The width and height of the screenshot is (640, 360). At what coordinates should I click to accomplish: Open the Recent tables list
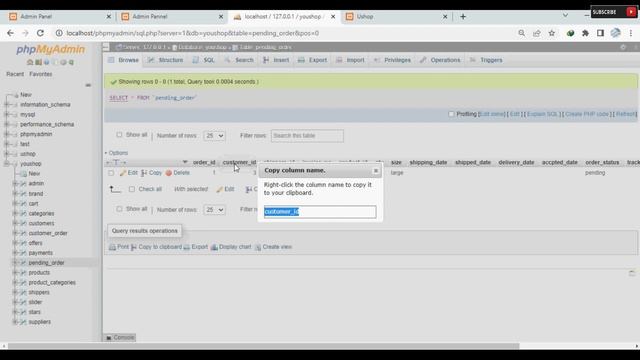tap(15, 74)
